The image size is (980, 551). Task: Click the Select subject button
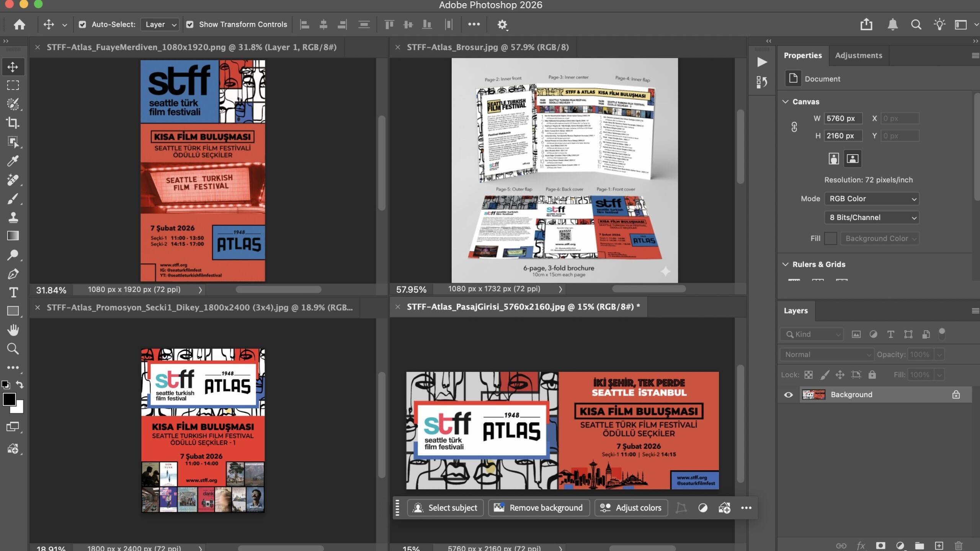point(445,508)
